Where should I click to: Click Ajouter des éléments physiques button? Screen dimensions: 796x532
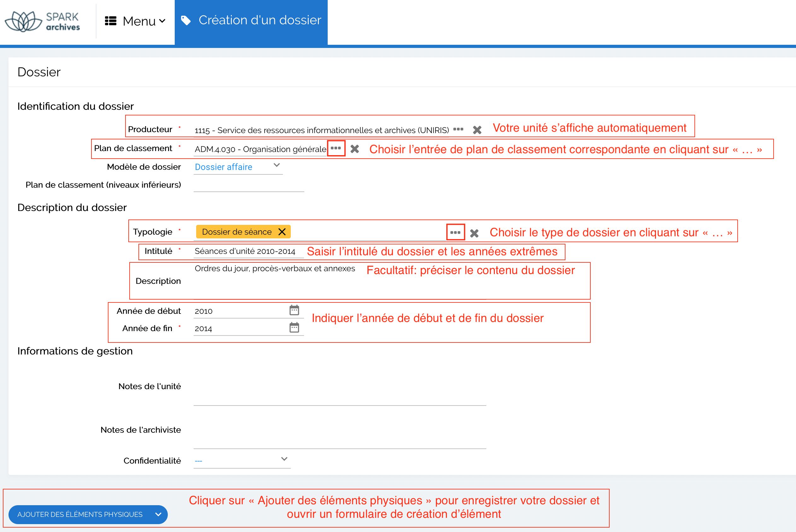point(80,514)
